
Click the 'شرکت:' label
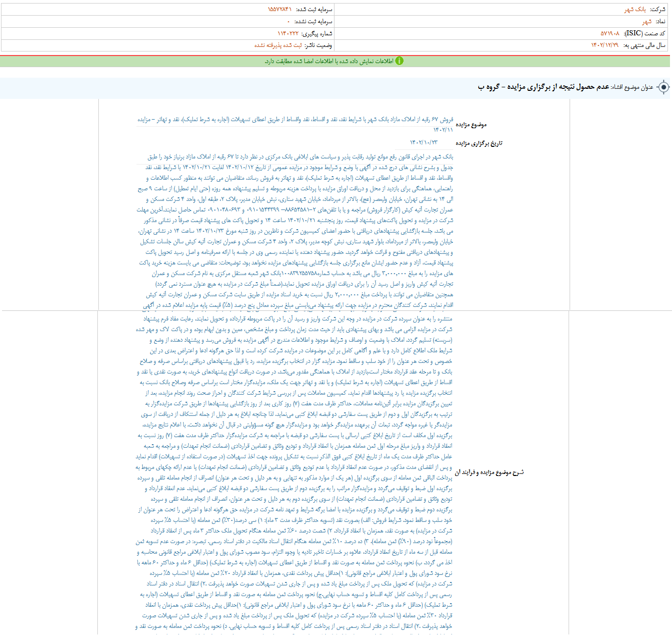(x=657, y=10)
